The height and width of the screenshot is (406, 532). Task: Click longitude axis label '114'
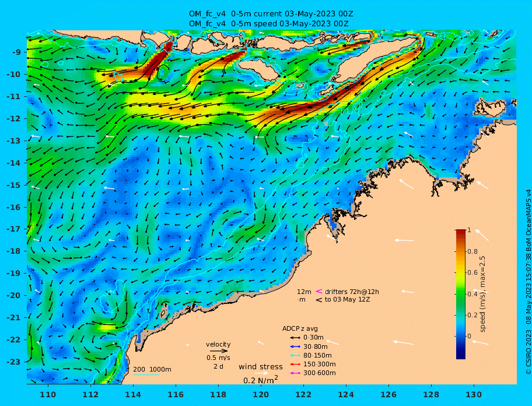tap(134, 394)
